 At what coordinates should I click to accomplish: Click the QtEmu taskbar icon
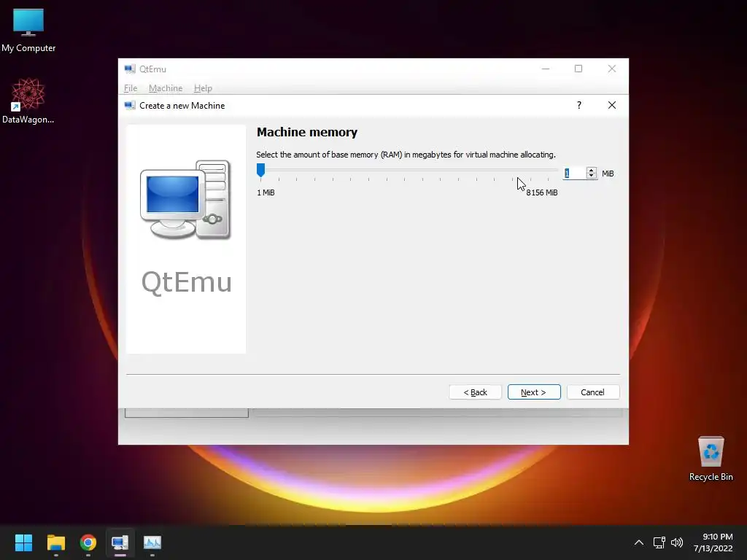(x=120, y=542)
